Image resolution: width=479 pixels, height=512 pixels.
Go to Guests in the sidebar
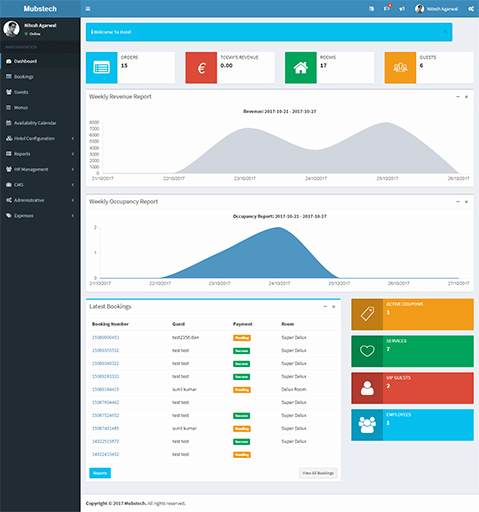pyautogui.click(x=40, y=92)
